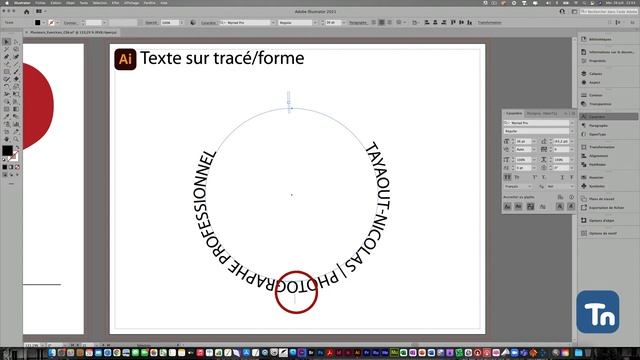Open Myriad Pro font dropdown in Caractère panel
640x360 pixels.
point(572,122)
